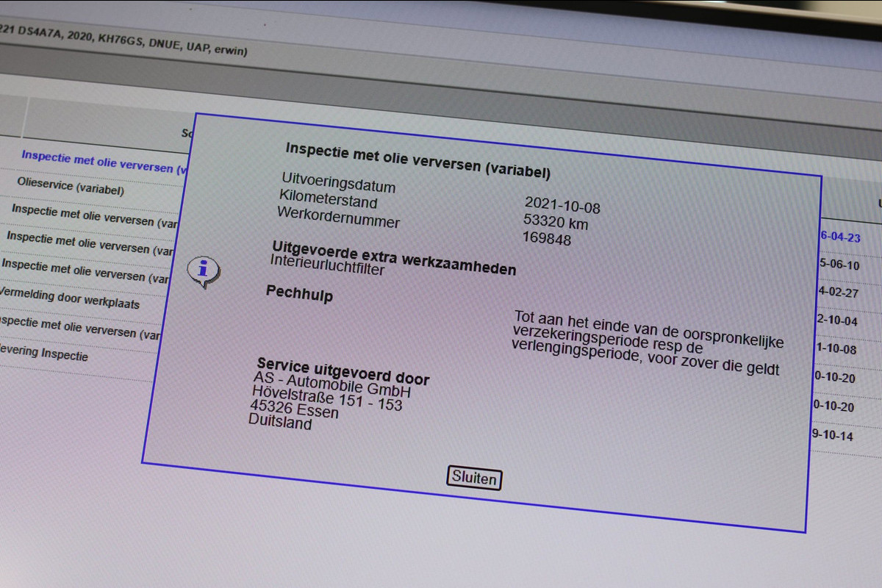The width and height of the screenshot is (882, 588).
Task: Click the date ending 1-10-08 in the list
Action: pyautogui.click(x=836, y=349)
